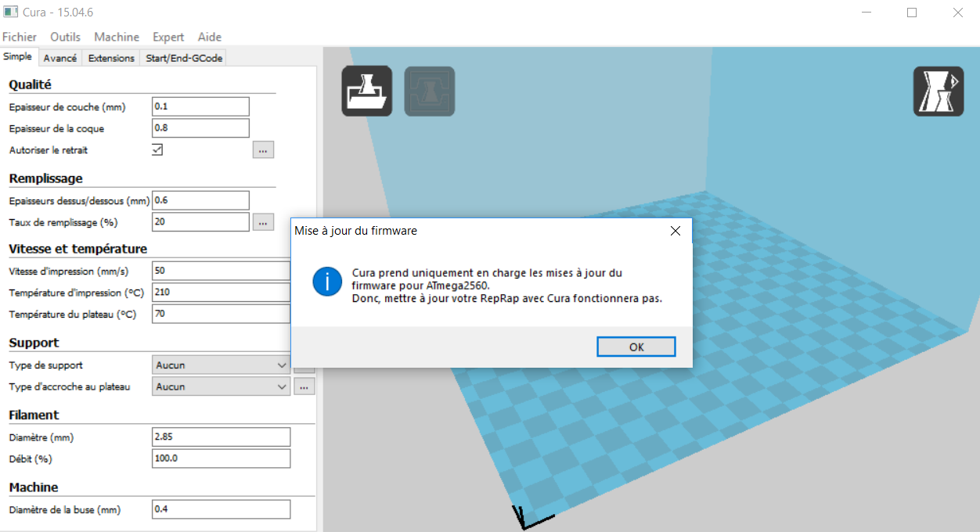Click the filament Diamètre field

click(221, 437)
